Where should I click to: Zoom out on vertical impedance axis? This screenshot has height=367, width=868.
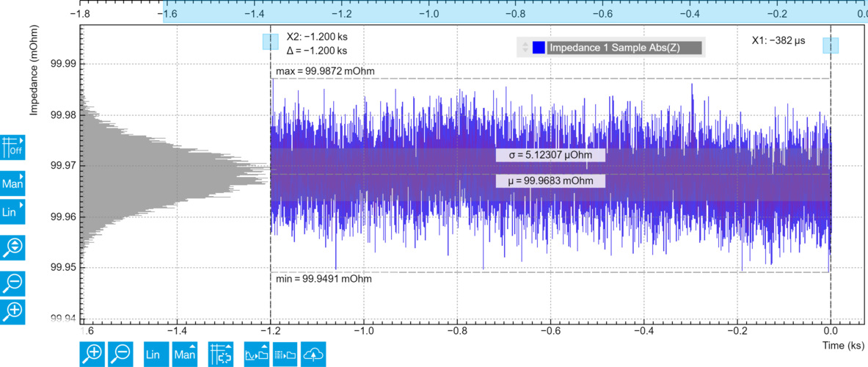(12, 283)
